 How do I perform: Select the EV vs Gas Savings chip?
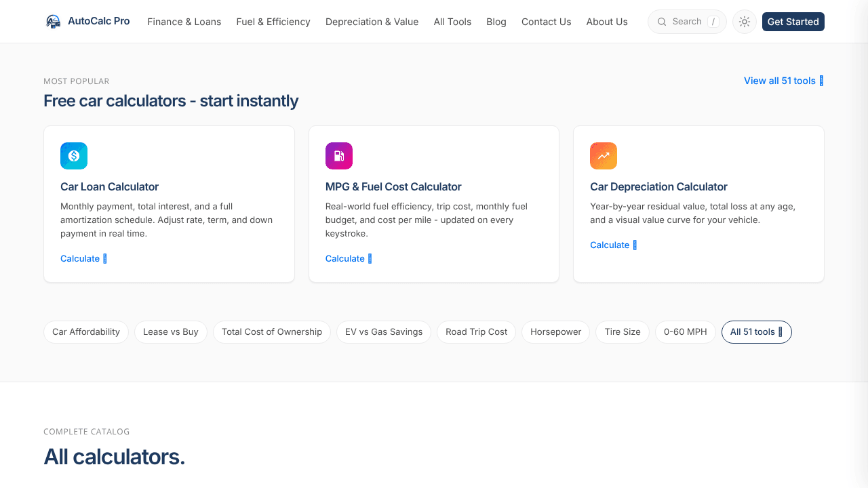point(384,332)
